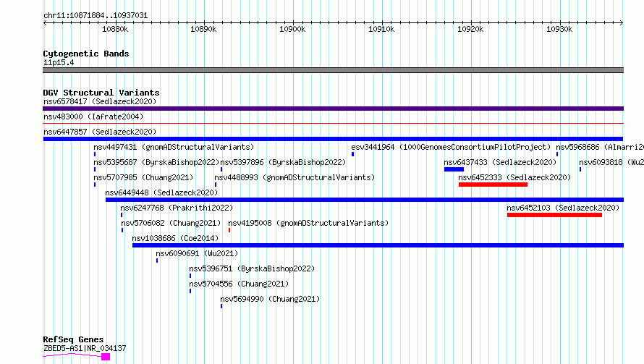The width and height of the screenshot is (644, 364).
Task: Open nsv6452333 (Sedlazeck2020) label
Action: 514,177
